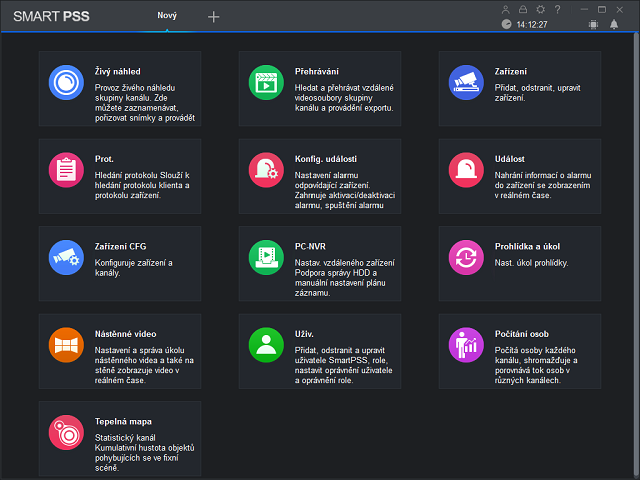Open the Živý náhled live view icon
Screen dimensions: 640x480
[x=66, y=82]
